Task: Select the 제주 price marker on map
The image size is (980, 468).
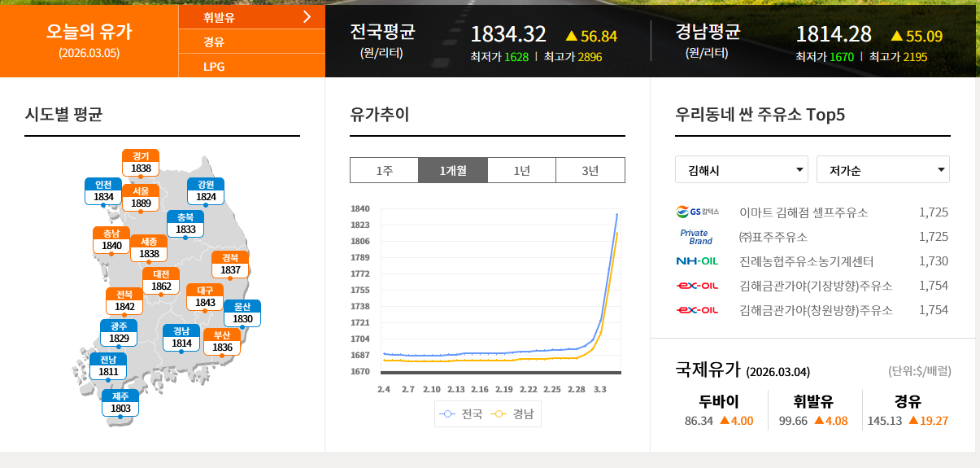Action: coord(120,402)
